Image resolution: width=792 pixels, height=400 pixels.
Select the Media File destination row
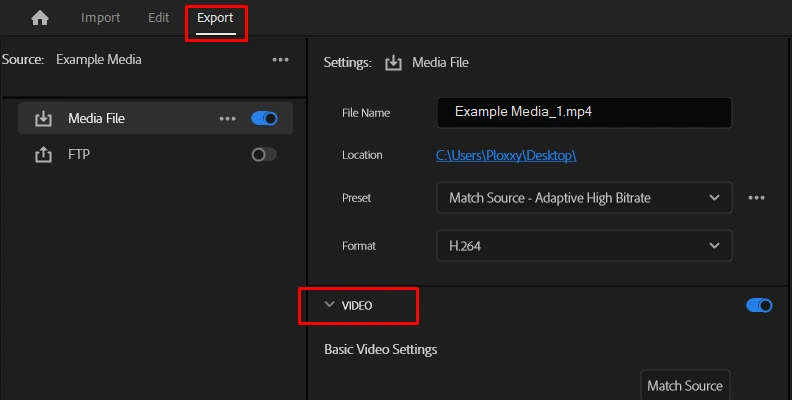[155, 118]
